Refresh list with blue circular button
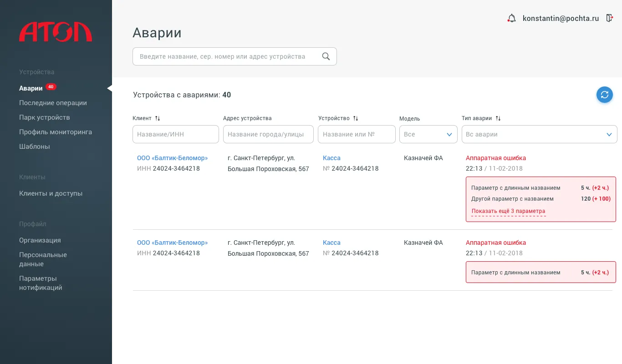The image size is (622, 364). (605, 95)
